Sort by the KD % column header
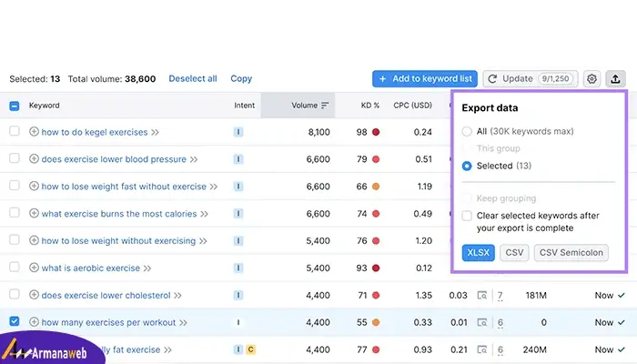Viewport: 637px width, 364px height. click(x=370, y=106)
